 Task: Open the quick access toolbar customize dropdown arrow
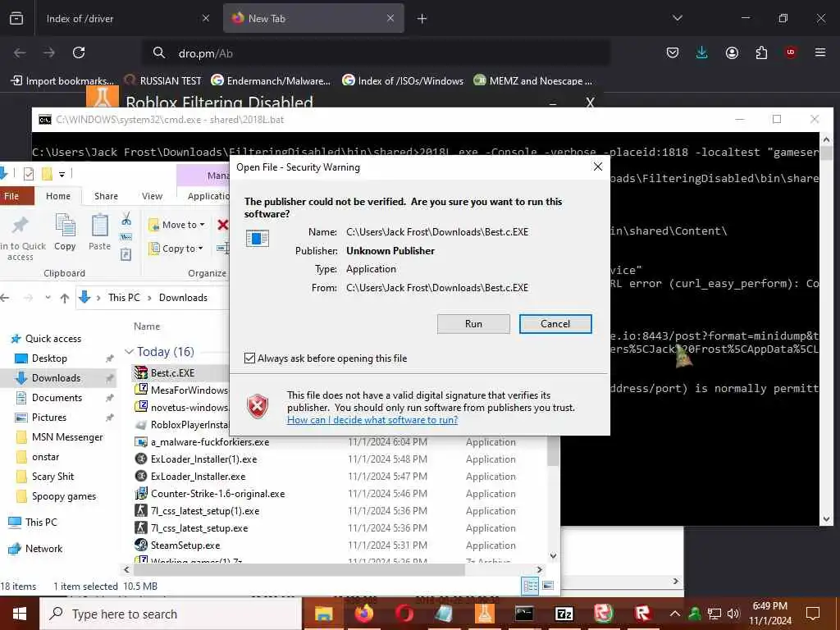62,174
